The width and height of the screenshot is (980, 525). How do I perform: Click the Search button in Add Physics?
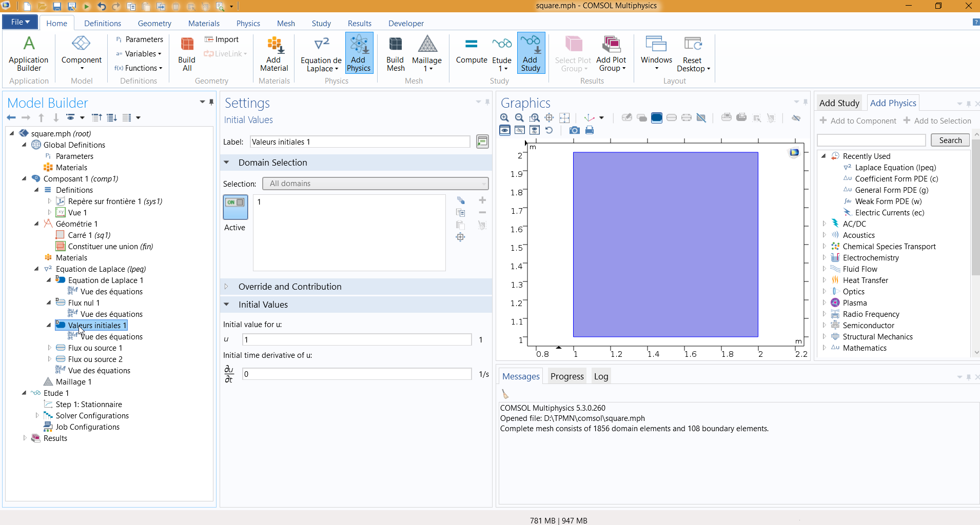(950, 140)
